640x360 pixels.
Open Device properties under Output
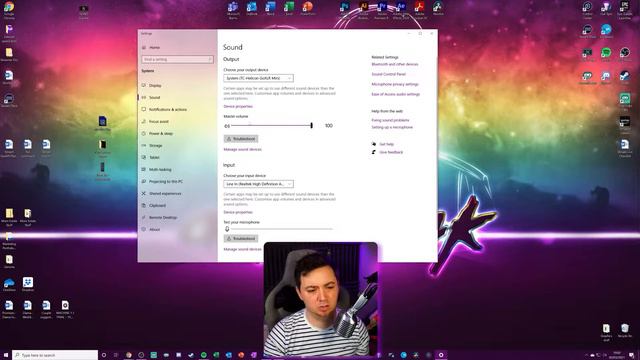[238, 107]
